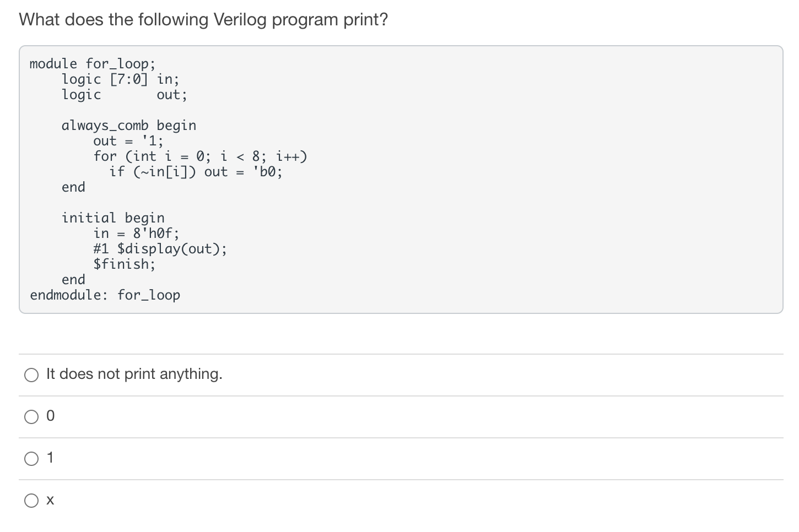This screenshot has height=532, width=799.
Task: Click the "x" answer label text
Action: coord(50,500)
